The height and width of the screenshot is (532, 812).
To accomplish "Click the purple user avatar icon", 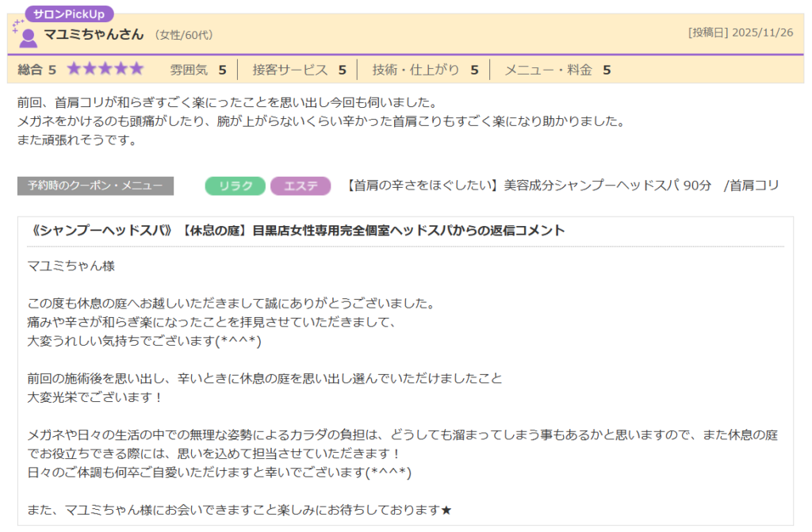I will pos(28,37).
